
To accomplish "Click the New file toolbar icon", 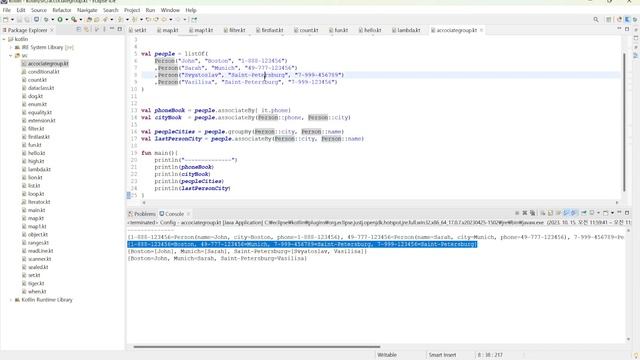I will (x=5, y=20).
